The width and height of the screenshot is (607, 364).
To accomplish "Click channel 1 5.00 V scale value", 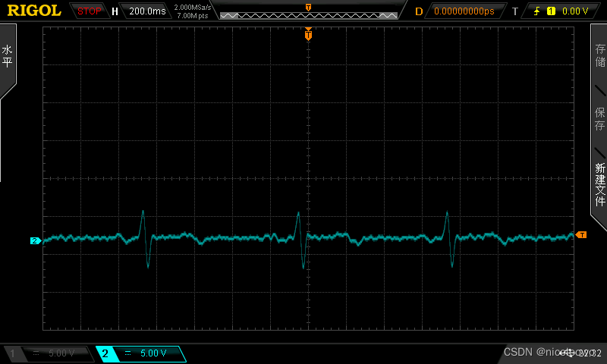I will (61, 353).
